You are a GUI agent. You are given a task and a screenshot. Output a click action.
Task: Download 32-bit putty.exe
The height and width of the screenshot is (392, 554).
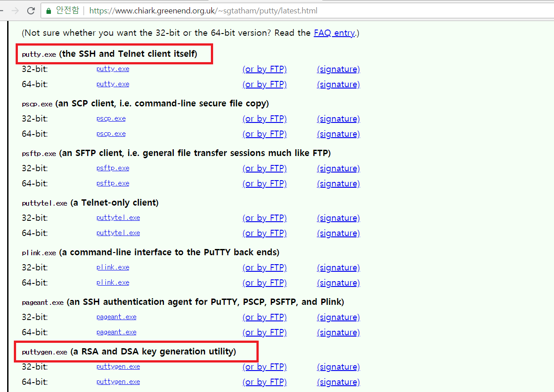[113, 69]
